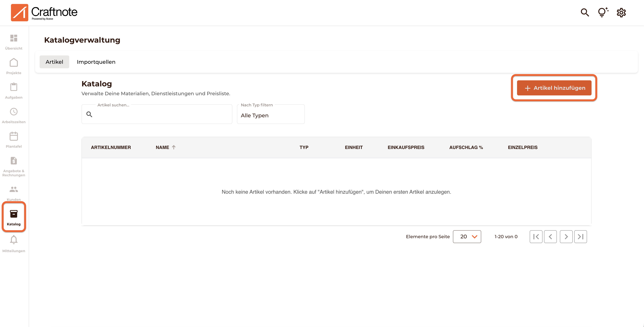Expand the Alle Typen filter dropdown
Viewport: 644px width, 327px height.
pyautogui.click(x=271, y=115)
